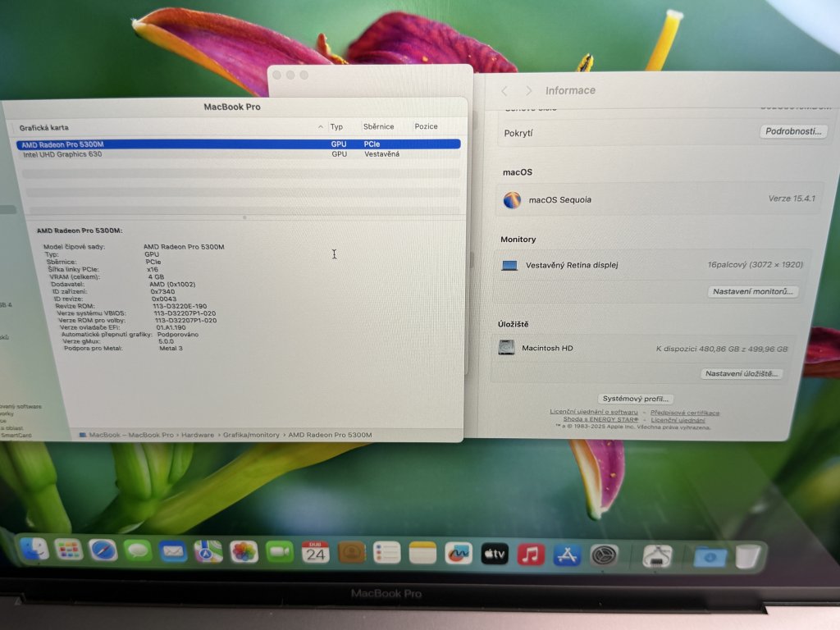840x630 pixels.
Task: Click System Information chip icon in Dock
Action: tap(657, 557)
